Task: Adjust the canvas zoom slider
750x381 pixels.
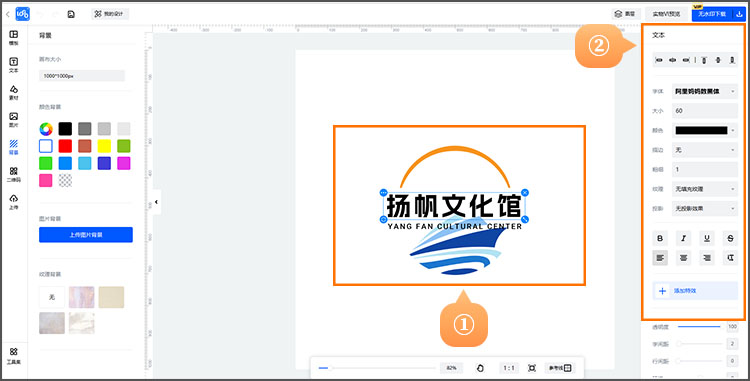Action: [377, 368]
